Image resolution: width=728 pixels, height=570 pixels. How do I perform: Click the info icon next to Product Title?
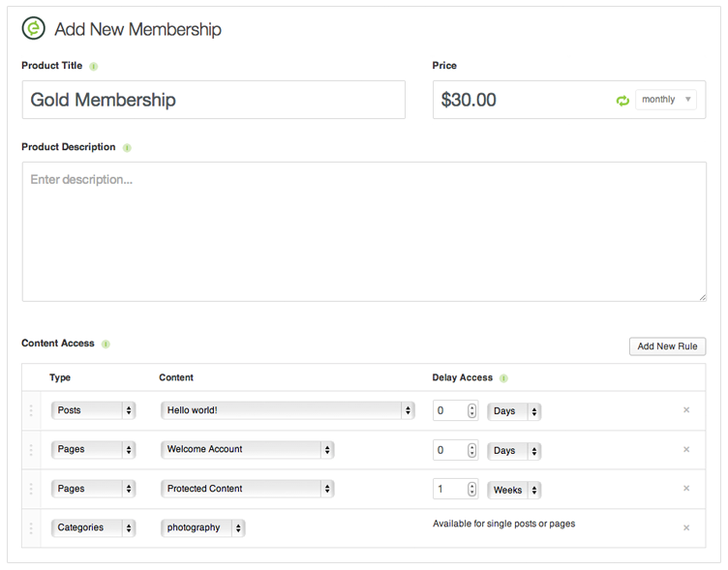pos(94,67)
